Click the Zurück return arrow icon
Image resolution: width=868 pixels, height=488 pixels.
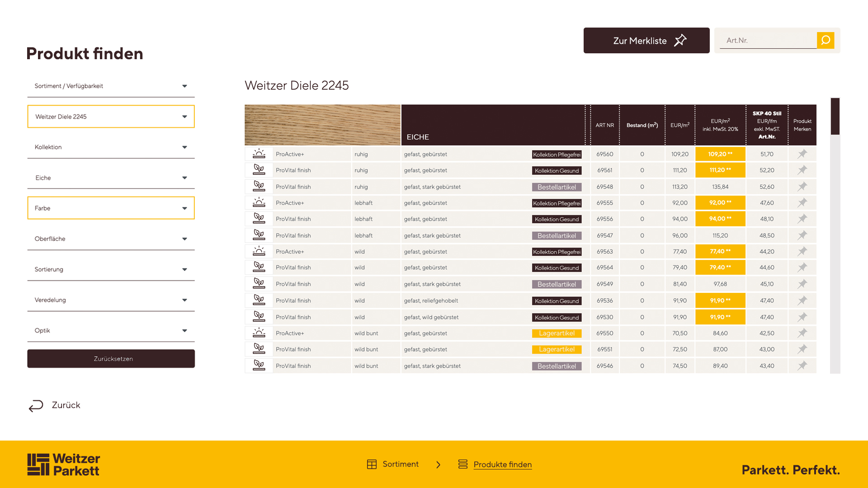pos(36,405)
